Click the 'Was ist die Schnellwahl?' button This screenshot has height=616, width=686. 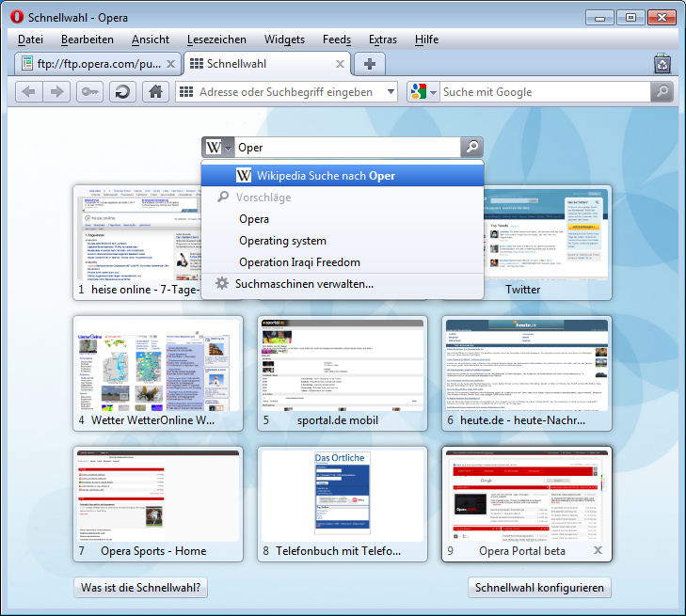click(141, 588)
